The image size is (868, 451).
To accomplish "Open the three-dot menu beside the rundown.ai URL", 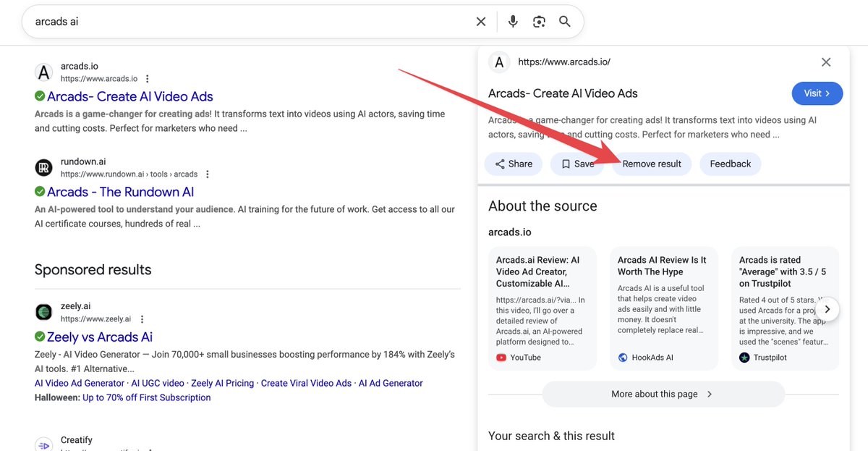I will point(208,174).
